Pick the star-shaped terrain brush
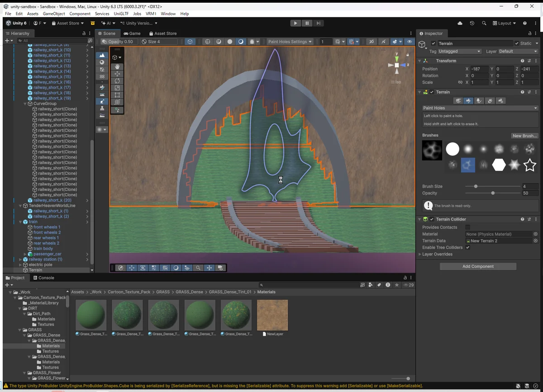Viewport: 543px width, 392px height. 529,165
